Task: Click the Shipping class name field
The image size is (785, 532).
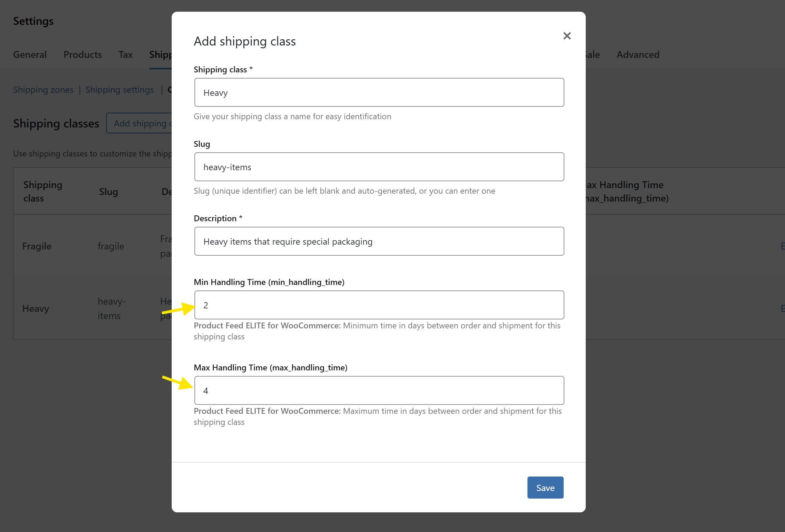Action: (379, 92)
